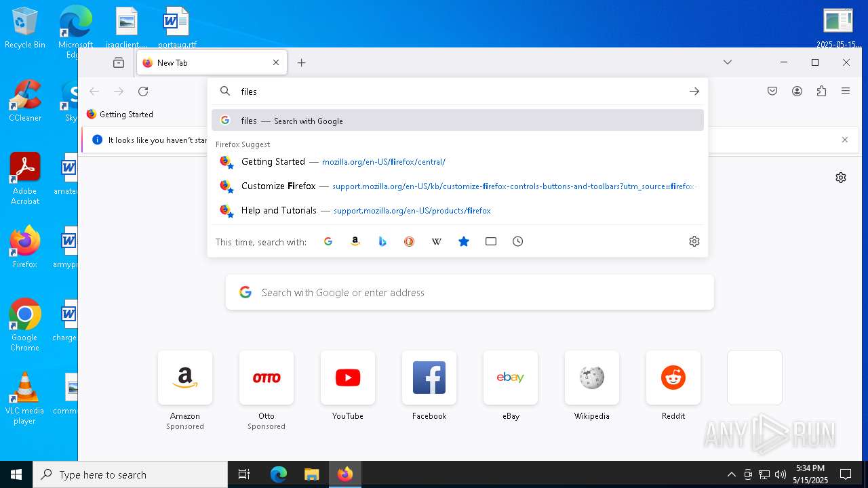The image size is (868, 488).
Task: Open the portaug.rtf desktop file
Action: point(177,28)
